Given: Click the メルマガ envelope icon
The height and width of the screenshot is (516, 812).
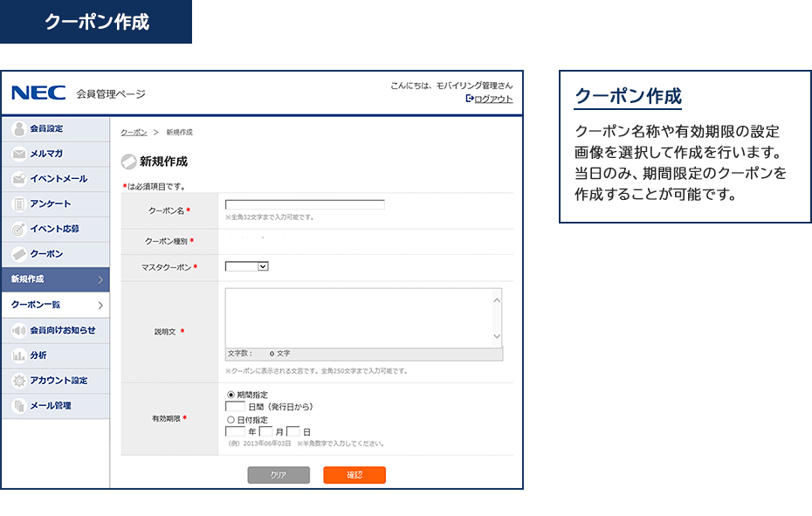Looking at the screenshot, I should click(19, 154).
